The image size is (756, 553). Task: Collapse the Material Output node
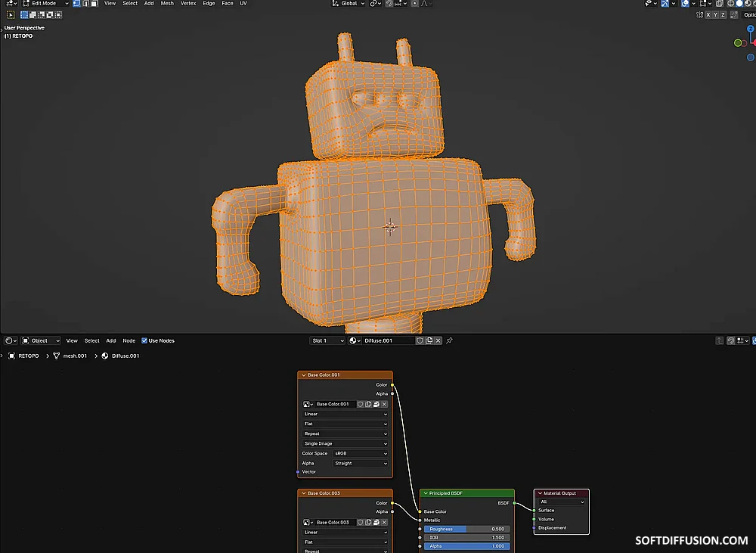(x=540, y=493)
